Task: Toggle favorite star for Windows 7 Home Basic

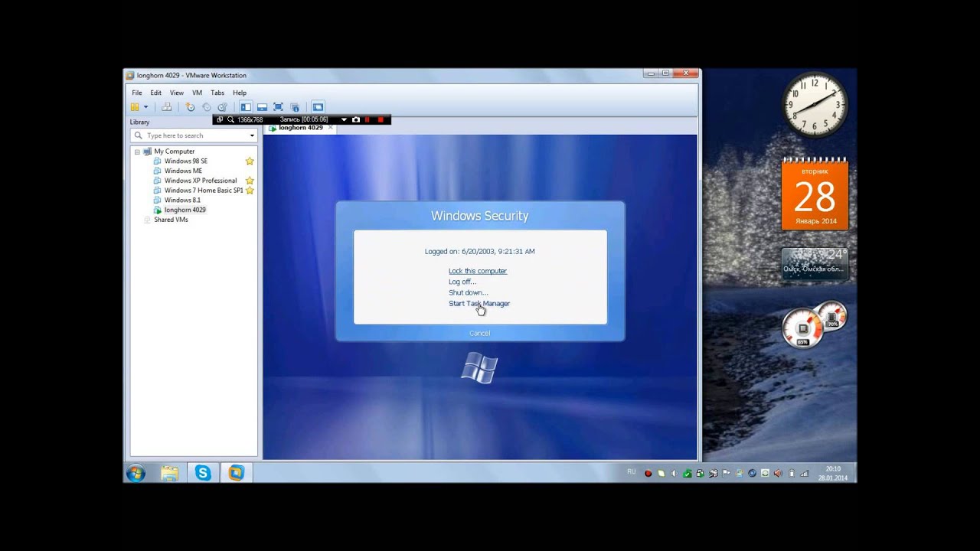Action: [x=250, y=191]
